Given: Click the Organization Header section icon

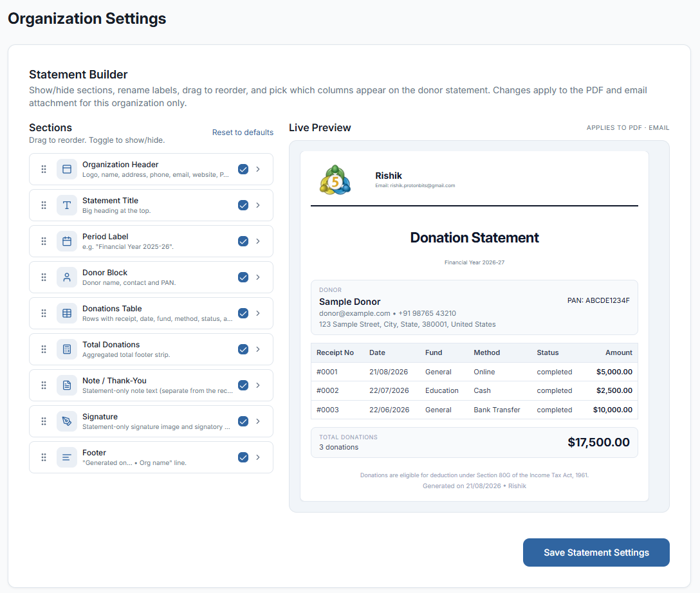Looking at the screenshot, I should coord(66,169).
